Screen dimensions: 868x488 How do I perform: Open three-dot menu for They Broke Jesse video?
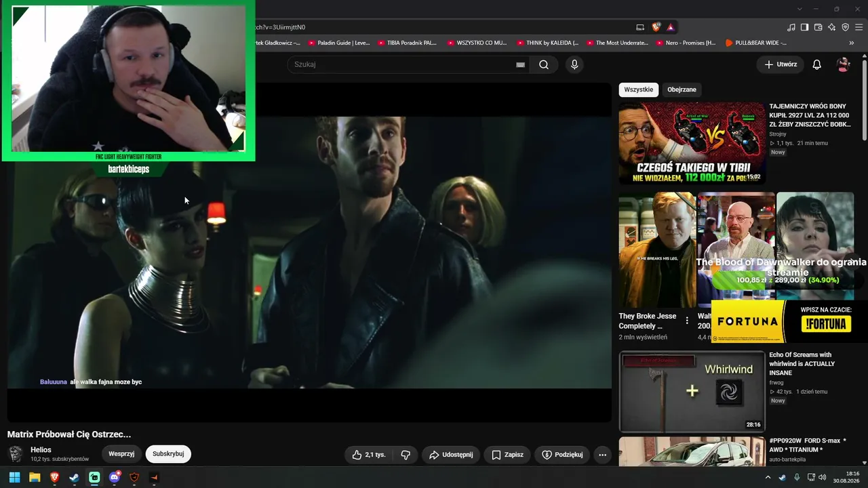687,321
